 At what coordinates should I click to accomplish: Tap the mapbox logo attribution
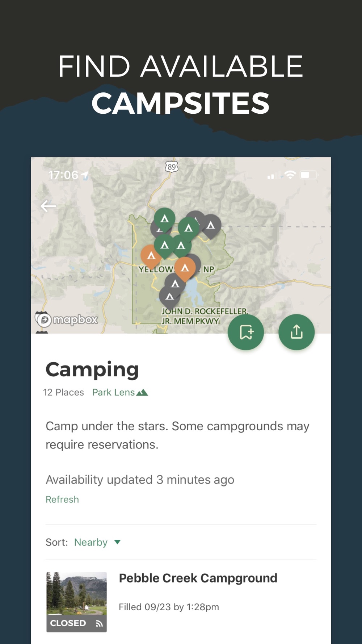pyautogui.click(x=67, y=319)
